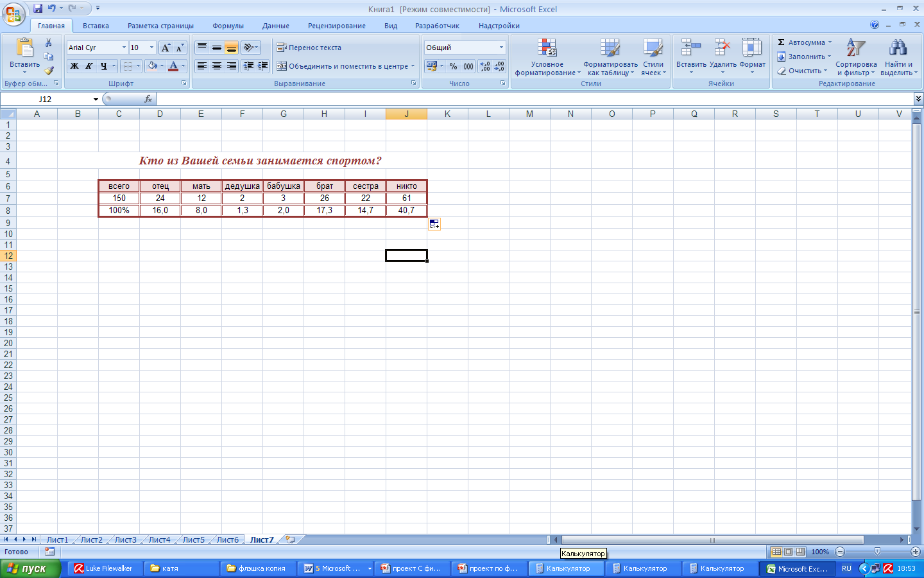Switch to sheet tab Лист3

coord(125,539)
